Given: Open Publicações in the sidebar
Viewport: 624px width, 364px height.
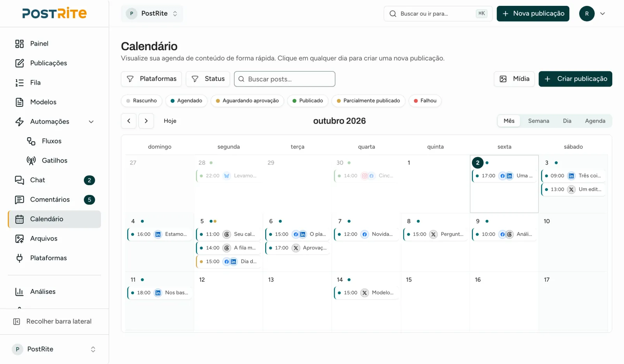Looking at the screenshot, I should click(54, 63).
